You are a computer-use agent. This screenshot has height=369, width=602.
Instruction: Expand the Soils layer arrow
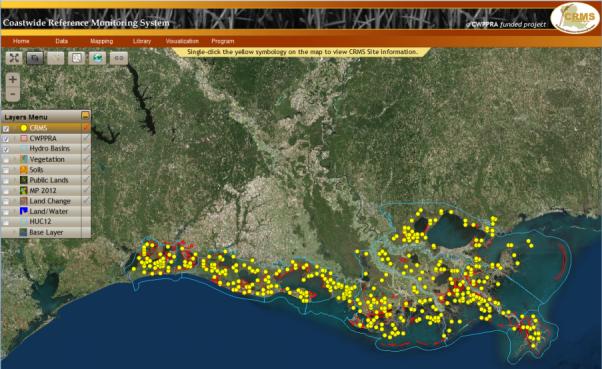tap(15, 169)
